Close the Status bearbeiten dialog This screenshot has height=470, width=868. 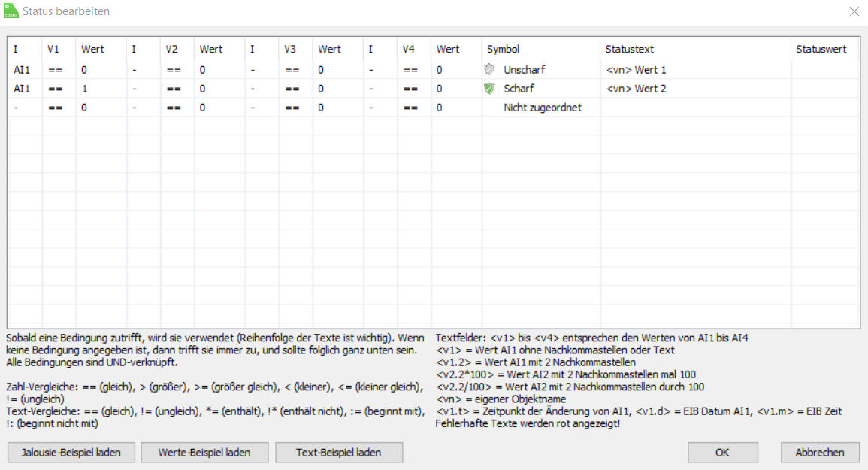854,11
